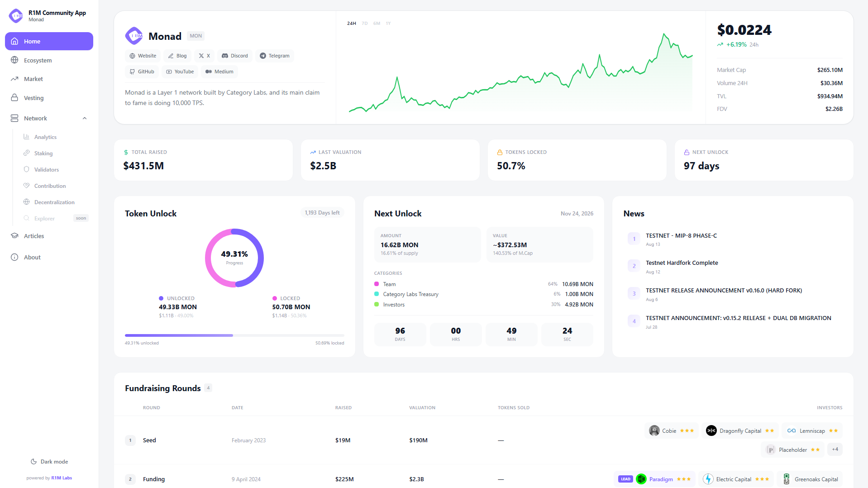This screenshot has height=488, width=868.
Task: Open the Validators subpage
Action: click(54, 169)
